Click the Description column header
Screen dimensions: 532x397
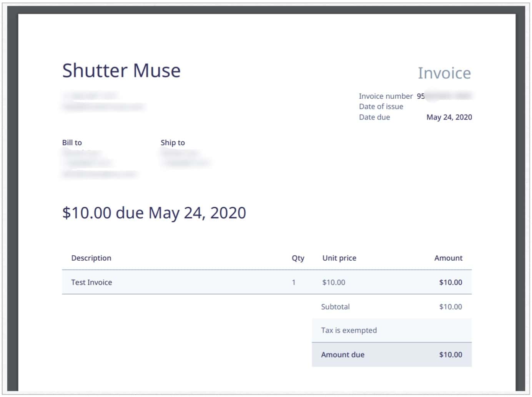click(91, 258)
